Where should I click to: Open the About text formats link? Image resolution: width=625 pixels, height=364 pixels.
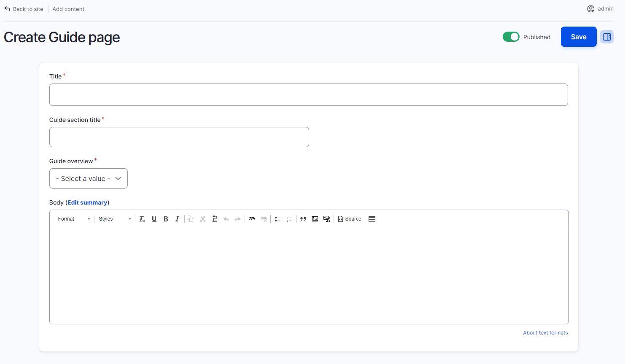click(545, 333)
